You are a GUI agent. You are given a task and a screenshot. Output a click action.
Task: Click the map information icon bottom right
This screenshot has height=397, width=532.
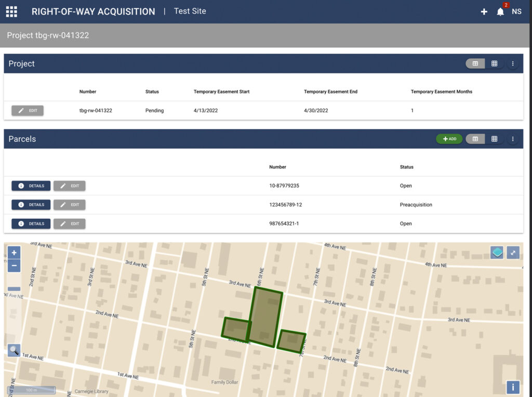click(x=512, y=387)
